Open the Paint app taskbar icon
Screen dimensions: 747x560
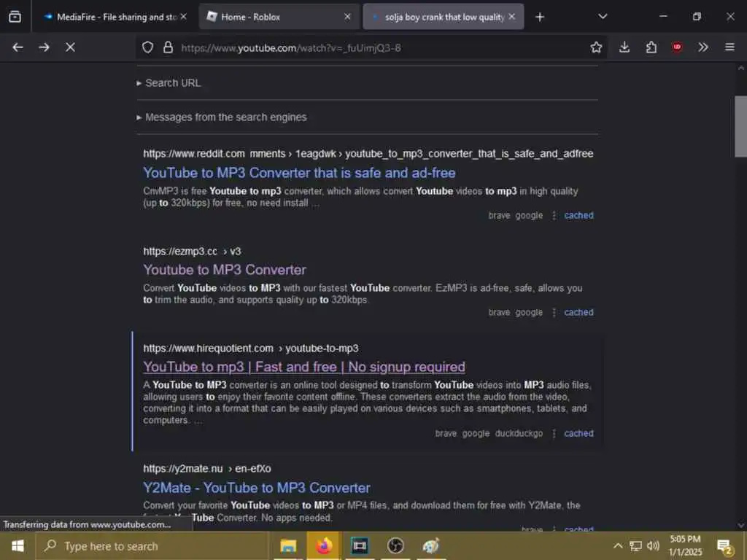[430, 545]
